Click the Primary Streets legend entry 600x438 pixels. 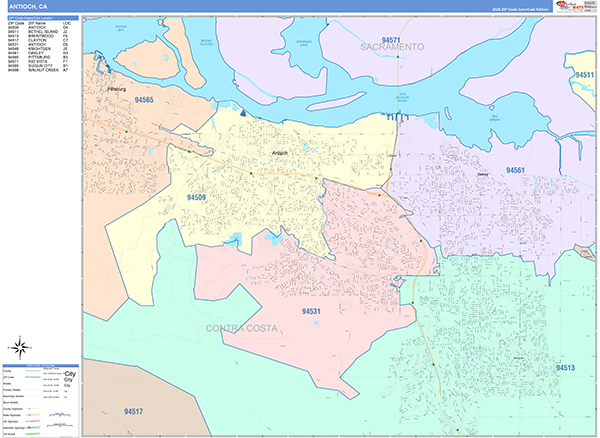(x=11, y=390)
